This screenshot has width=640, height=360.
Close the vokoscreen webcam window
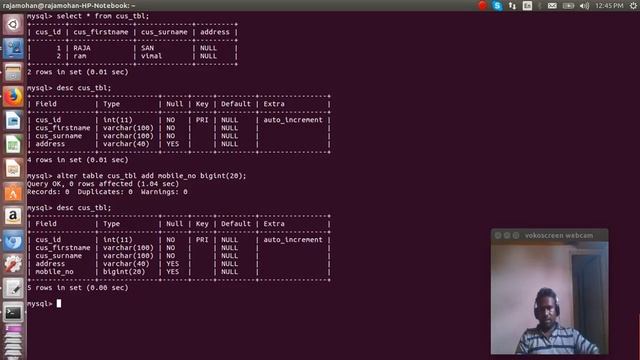pos(498,236)
